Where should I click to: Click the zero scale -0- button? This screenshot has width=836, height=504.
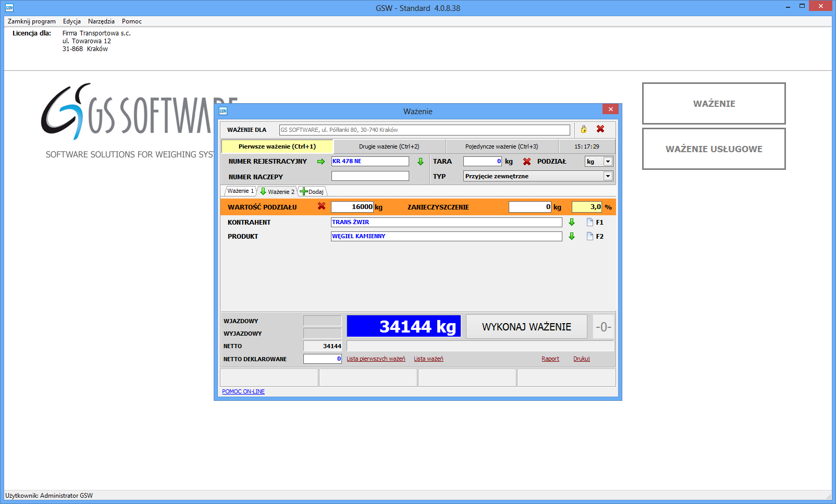pyautogui.click(x=604, y=327)
